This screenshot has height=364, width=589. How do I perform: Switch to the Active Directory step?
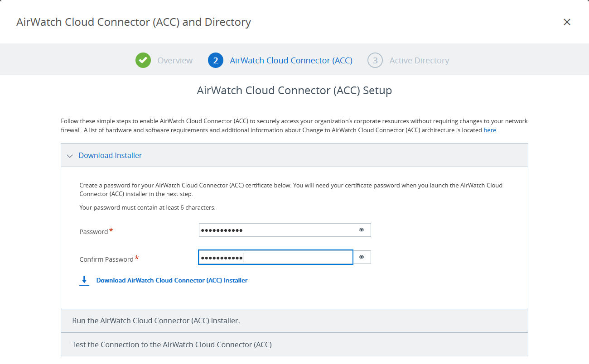pos(419,61)
